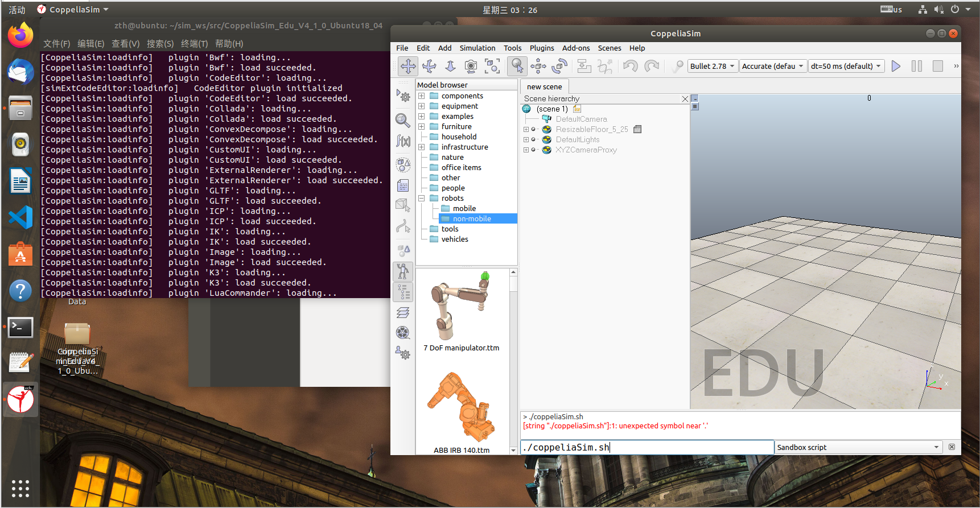
Task: Open user settings sidebar icon
Action: coord(403,353)
